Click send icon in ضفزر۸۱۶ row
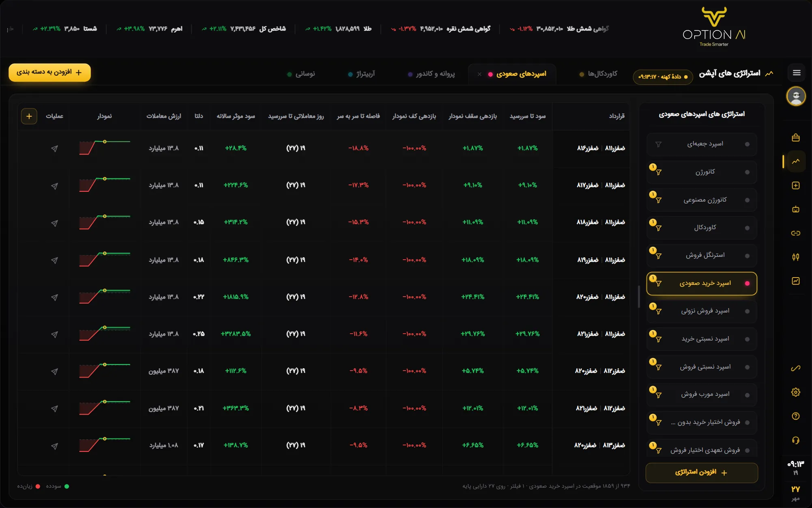812x508 pixels. [54, 149]
